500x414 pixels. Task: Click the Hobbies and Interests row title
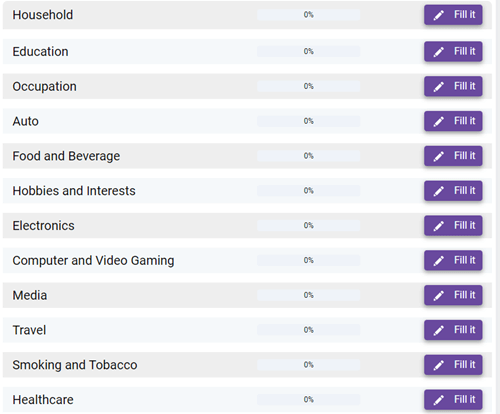[74, 191]
